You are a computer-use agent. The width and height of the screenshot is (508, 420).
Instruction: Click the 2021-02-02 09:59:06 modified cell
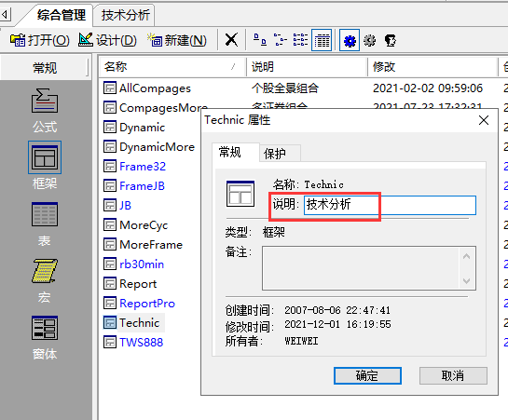(x=428, y=88)
